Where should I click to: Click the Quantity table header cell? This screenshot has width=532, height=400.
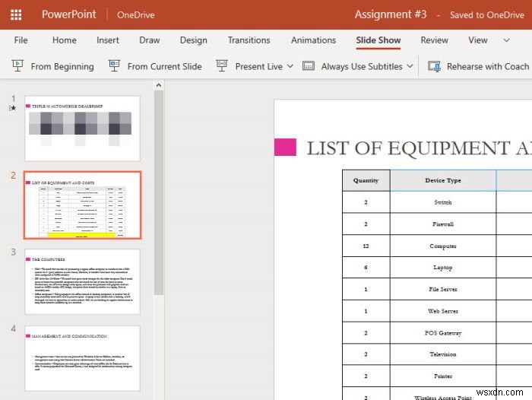pyautogui.click(x=366, y=180)
